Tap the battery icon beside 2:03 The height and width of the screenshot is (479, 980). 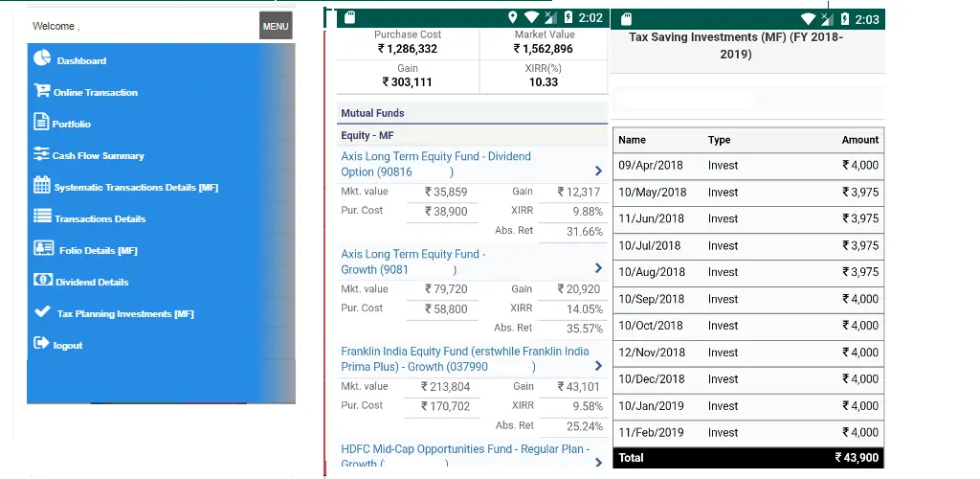pos(845,19)
